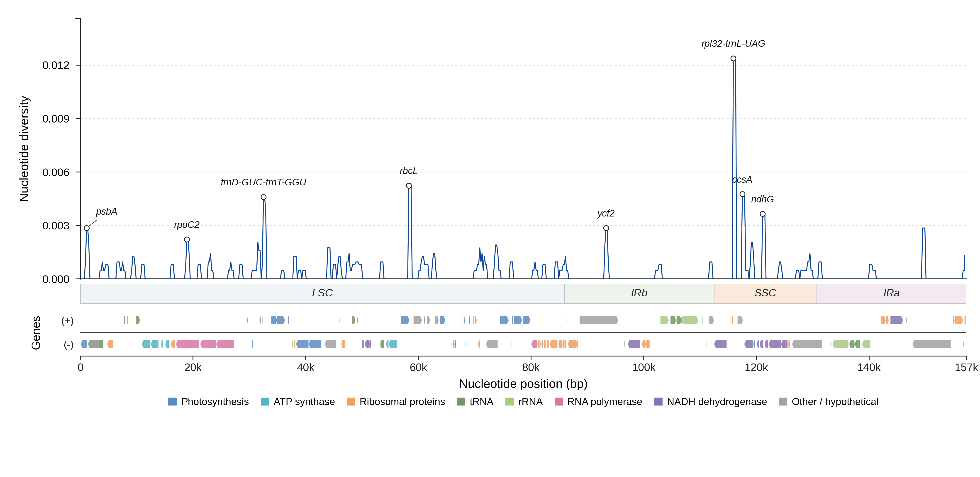Click the tRNA legend swatch
The width and height of the screenshot is (980, 477).
click(461, 402)
